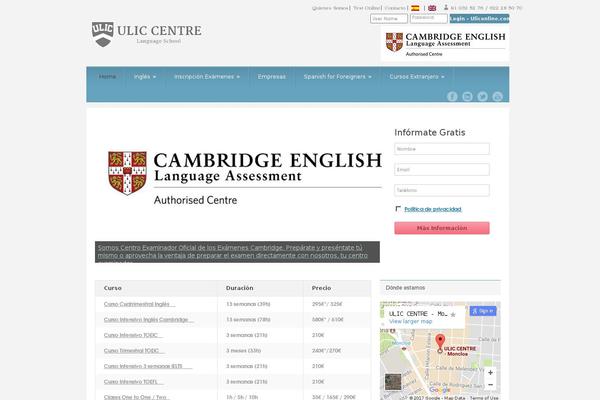Open the Empresas menu item
The height and width of the screenshot is (400, 600).
tap(272, 77)
